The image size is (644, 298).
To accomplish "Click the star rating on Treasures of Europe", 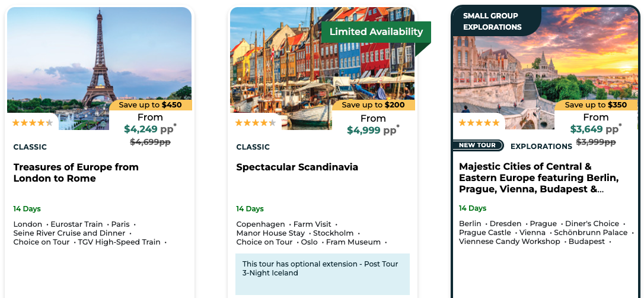I will point(33,123).
